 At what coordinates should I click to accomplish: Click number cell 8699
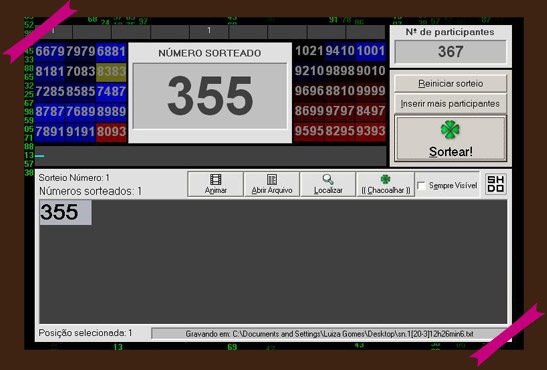[309, 111]
